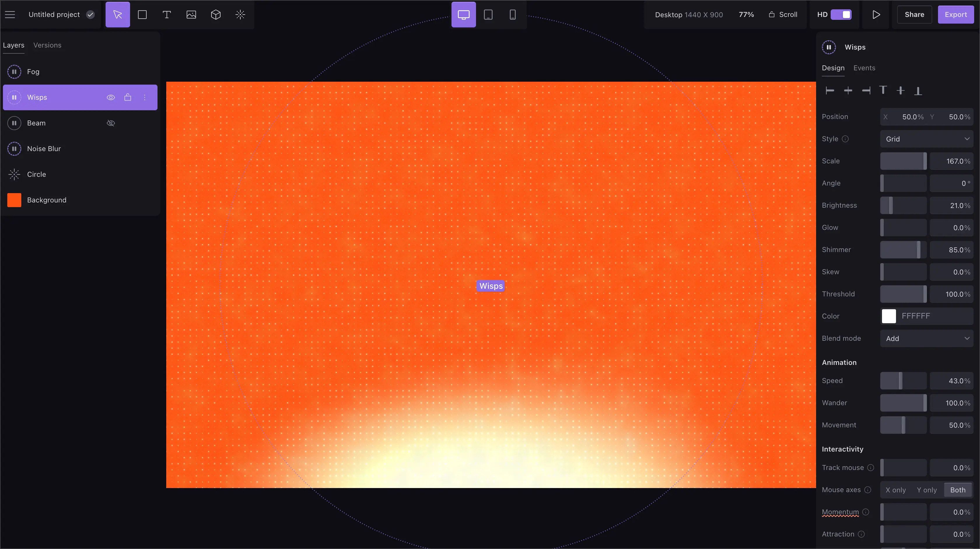980x549 pixels.
Task: Open the hamburger main menu
Action: pyautogui.click(x=10, y=15)
